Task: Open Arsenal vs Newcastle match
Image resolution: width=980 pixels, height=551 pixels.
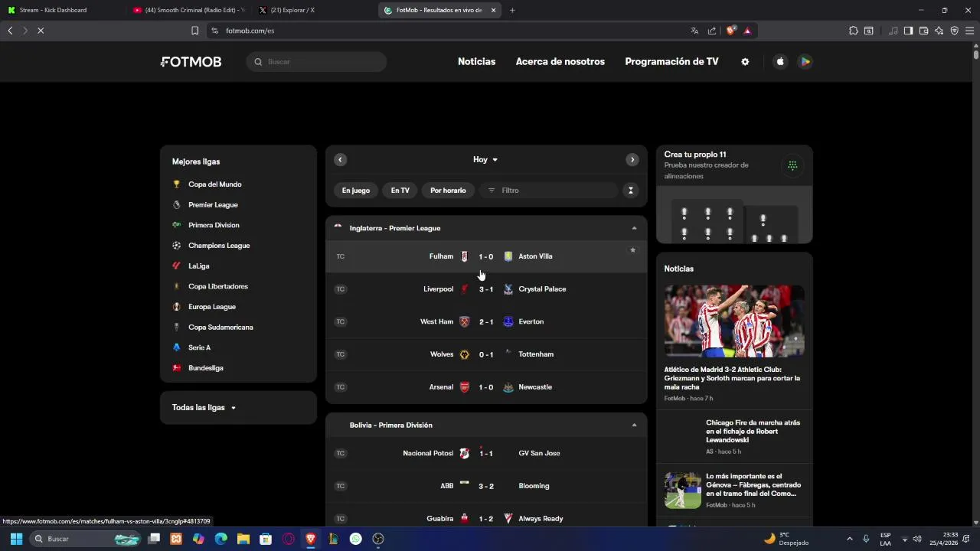Action: (x=486, y=387)
